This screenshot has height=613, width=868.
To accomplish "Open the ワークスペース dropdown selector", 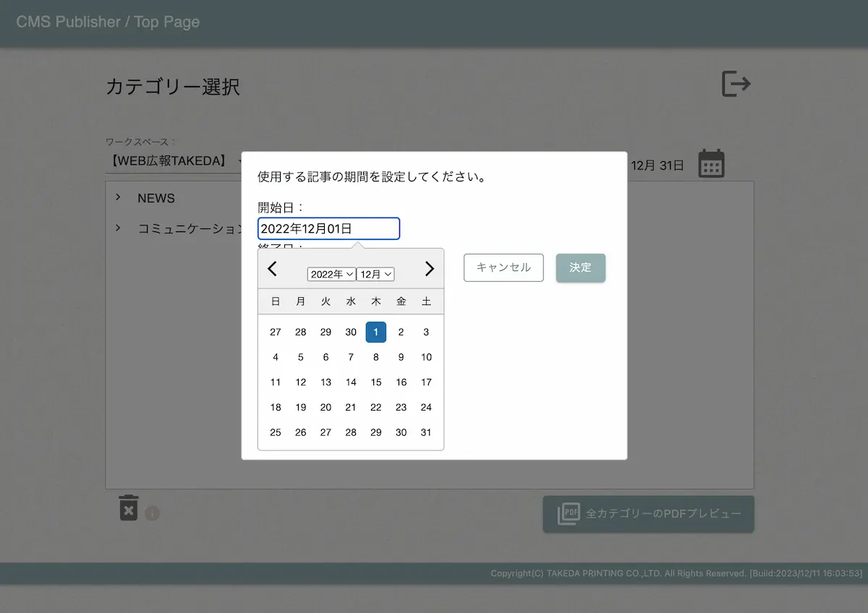I will click(x=174, y=161).
